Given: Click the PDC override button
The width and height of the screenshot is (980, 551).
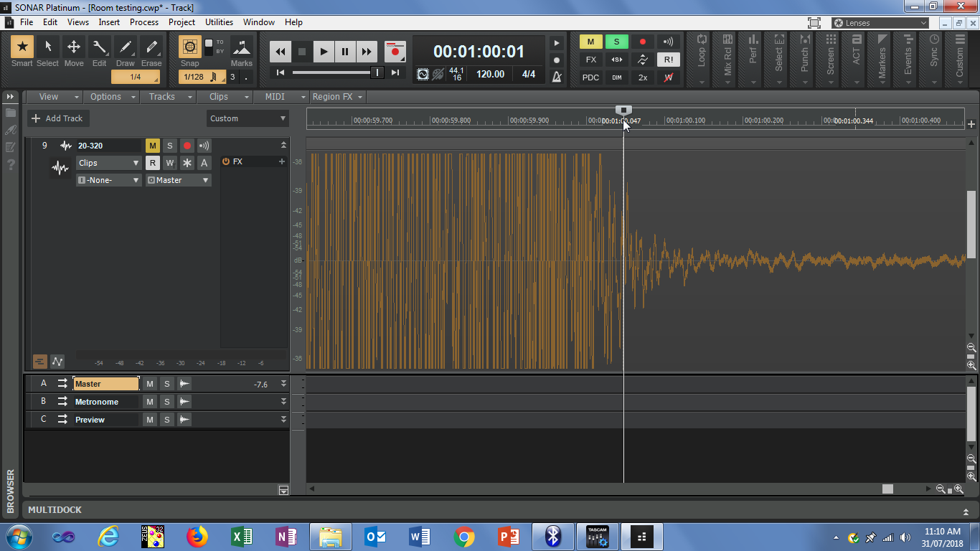Looking at the screenshot, I should [590, 77].
